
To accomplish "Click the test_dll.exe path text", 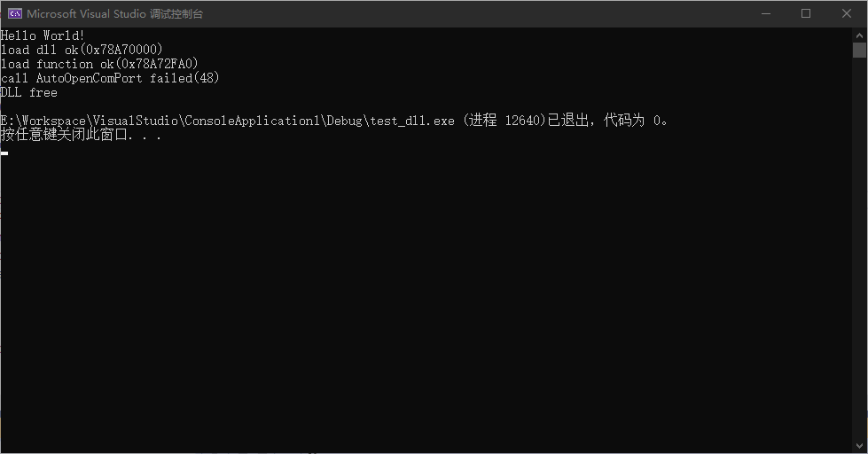I will point(228,121).
